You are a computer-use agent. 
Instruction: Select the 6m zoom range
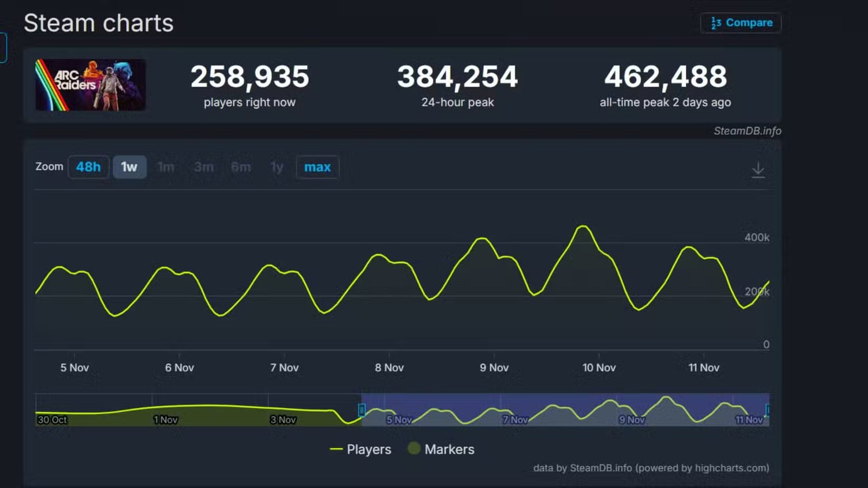click(240, 168)
